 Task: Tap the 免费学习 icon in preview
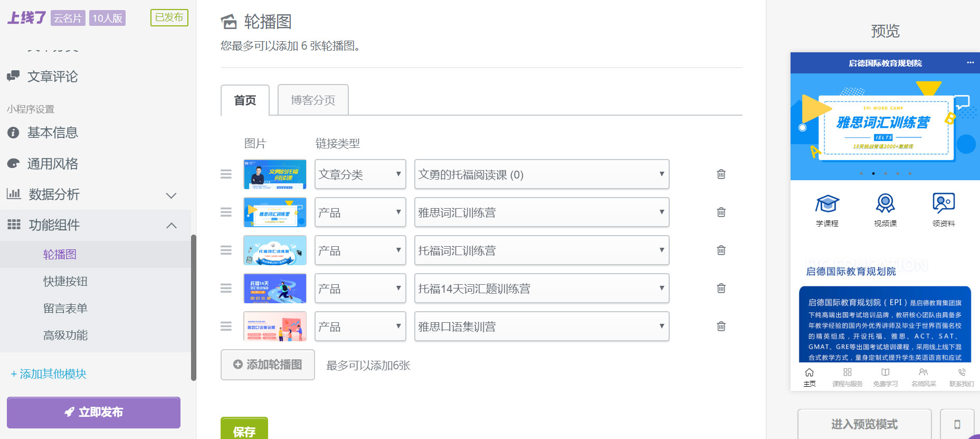tap(886, 372)
